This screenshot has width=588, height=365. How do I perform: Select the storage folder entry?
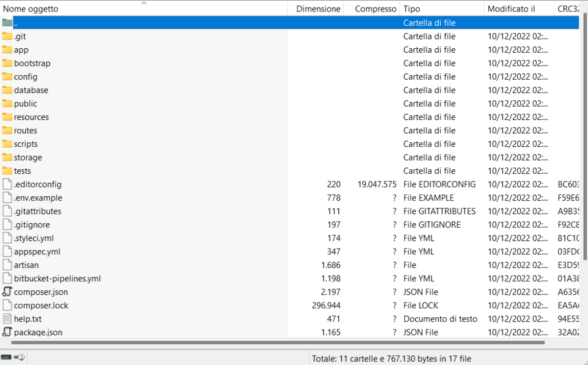[28, 157]
